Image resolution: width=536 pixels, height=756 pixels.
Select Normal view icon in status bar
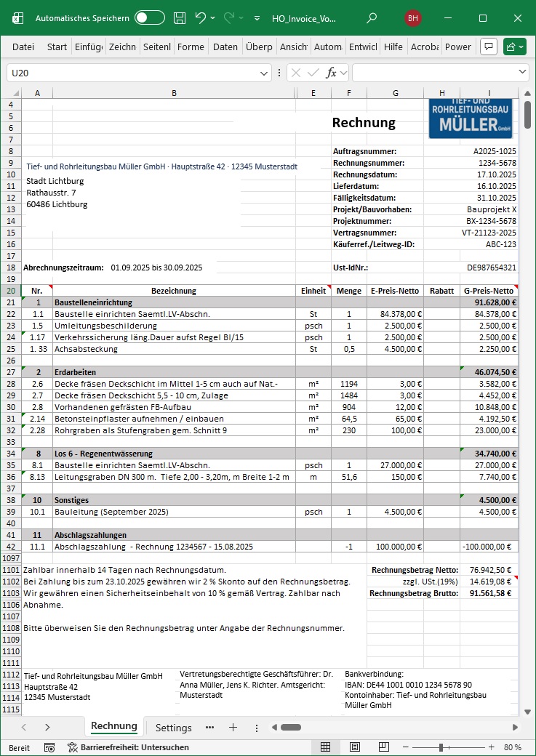pyautogui.click(x=327, y=747)
